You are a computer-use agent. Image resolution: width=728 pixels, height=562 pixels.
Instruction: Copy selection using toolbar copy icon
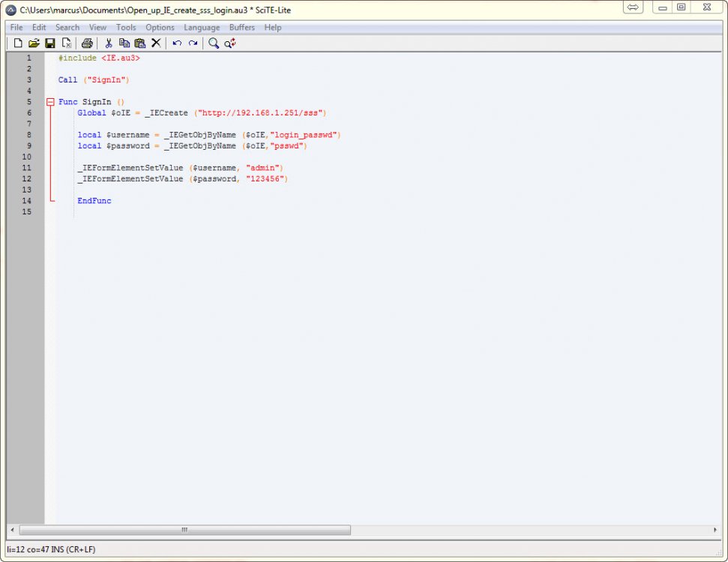pyautogui.click(x=124, y=43)
